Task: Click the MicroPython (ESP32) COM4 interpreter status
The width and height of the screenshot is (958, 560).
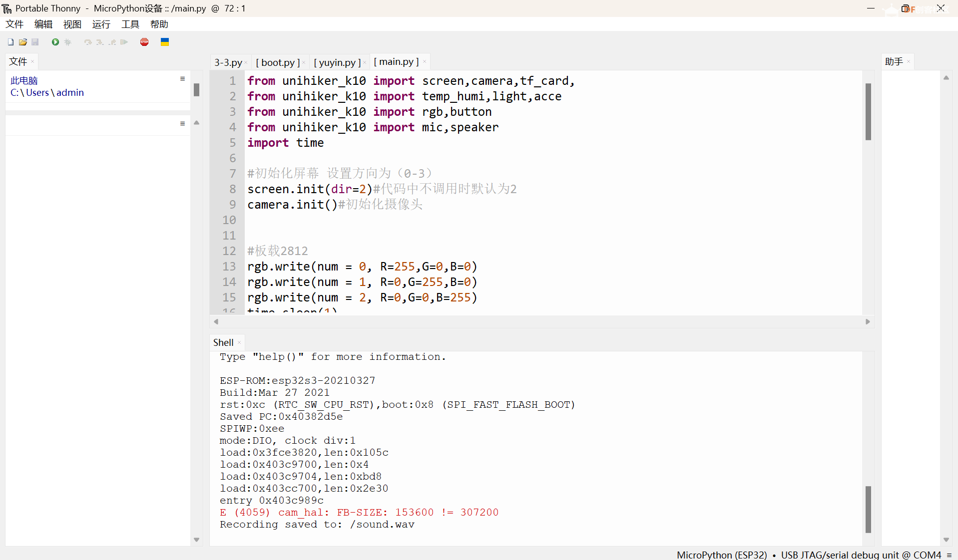Action: (x=809, y=555)
